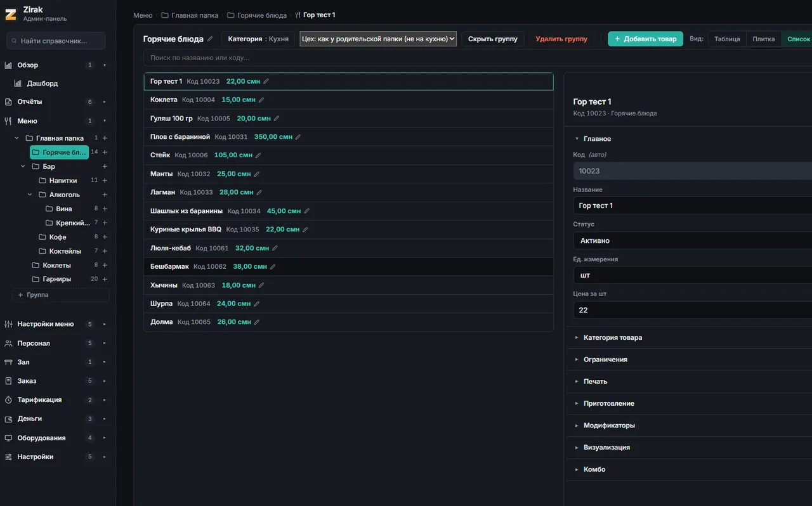Click the edit pencil on the Коклета row
Image resolution: width=812 pixels, height=506 pixels.
pos(261,100)
